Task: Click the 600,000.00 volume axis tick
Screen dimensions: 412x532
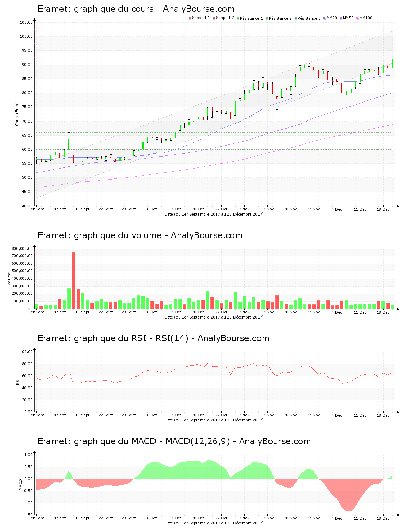Action: (x=22, y=264)
